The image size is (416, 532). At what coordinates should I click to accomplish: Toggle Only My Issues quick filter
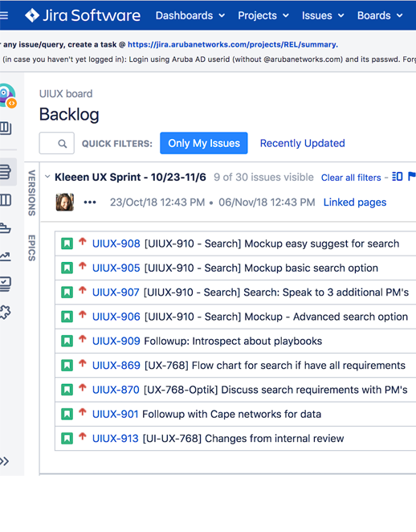[204, 143]
